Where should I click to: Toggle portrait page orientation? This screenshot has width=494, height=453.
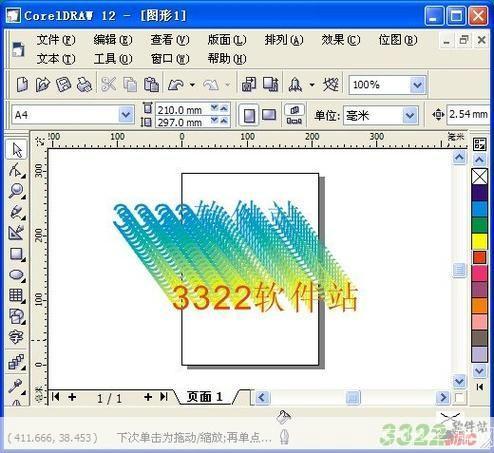tap(249, 115)
